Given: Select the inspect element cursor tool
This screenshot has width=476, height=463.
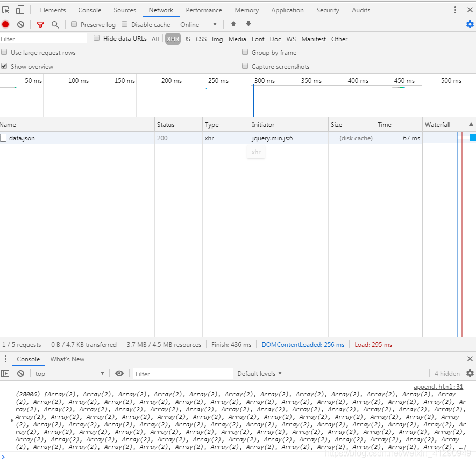Looking at the screenshot, I should click(x=6, y=10).
